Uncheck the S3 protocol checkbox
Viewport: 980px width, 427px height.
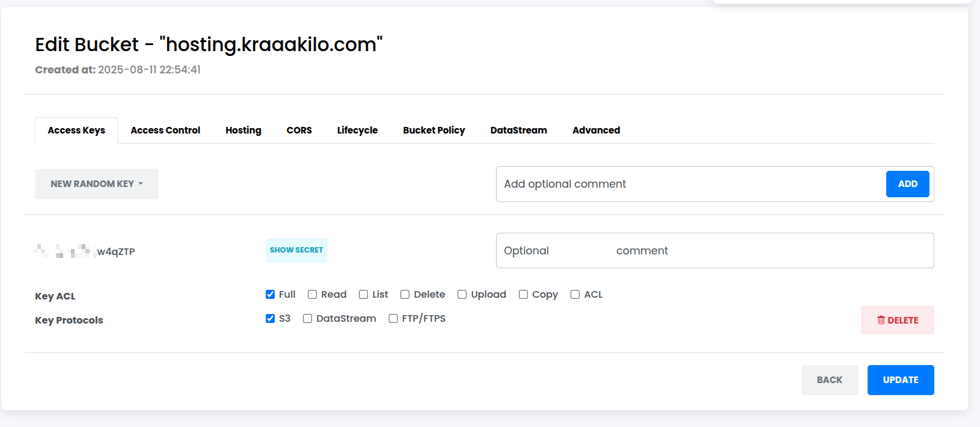click(x=271, y=319)
